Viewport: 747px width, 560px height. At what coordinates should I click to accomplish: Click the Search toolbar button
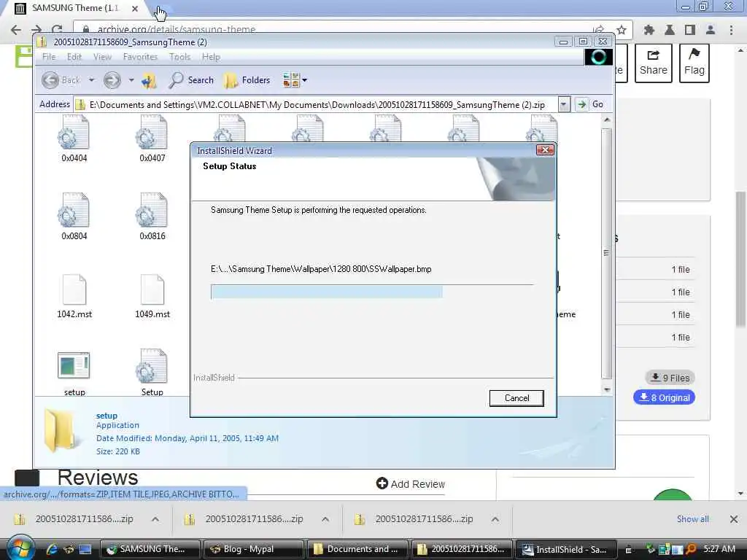coord(191,80)
